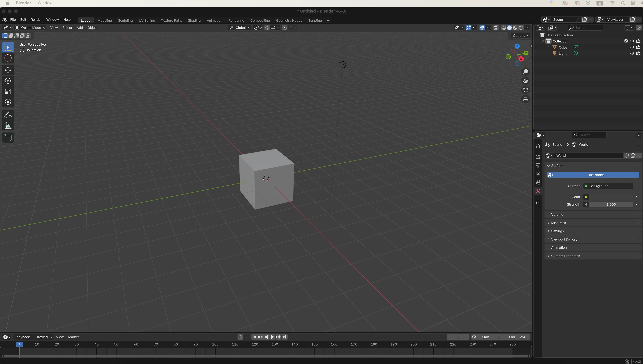This screenshot has height=364, width=643.
Task: Open the Tool properties tab
Action: click(x=538, y=146)
